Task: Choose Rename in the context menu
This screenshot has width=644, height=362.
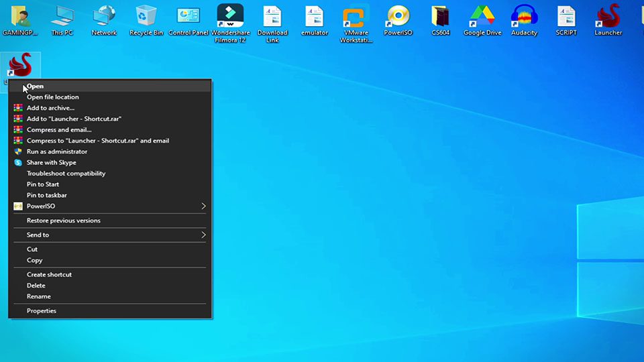Action: point(110,296)
